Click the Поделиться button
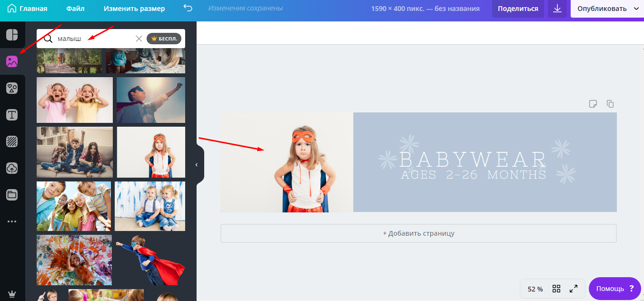This screenshot has width=644, height=301. tap(518, 9)
